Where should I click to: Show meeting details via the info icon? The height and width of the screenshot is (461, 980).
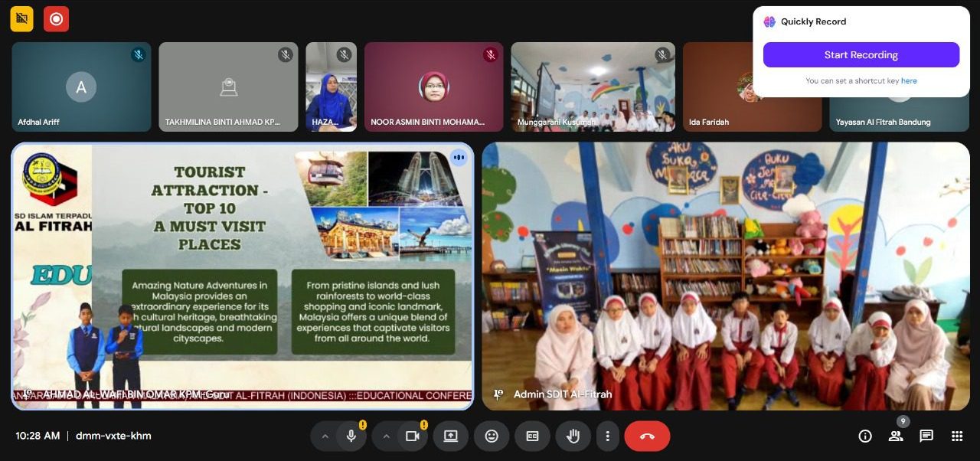[865, 436]
